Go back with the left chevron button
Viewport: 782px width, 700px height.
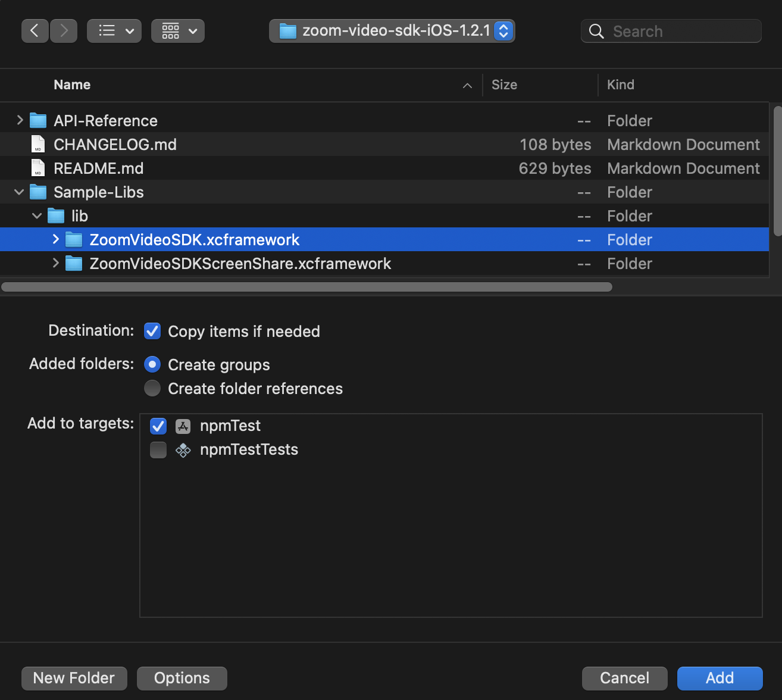click(35, 31)
